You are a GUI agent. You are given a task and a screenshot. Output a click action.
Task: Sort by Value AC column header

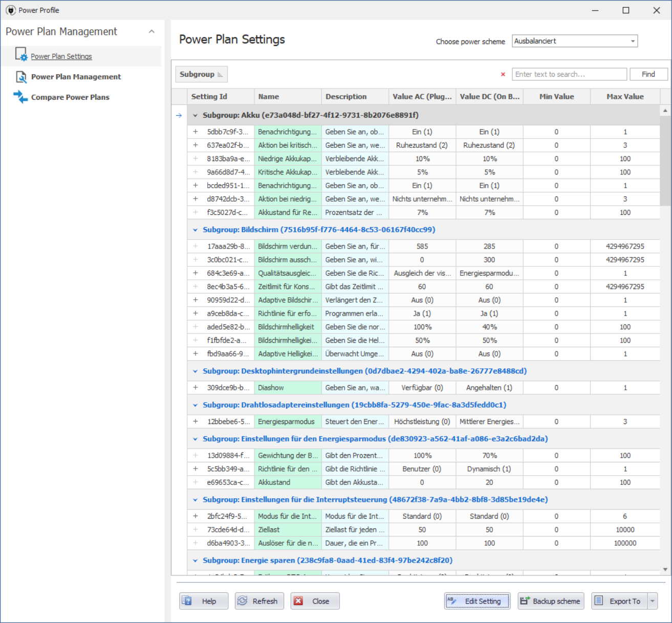(422, 97)
